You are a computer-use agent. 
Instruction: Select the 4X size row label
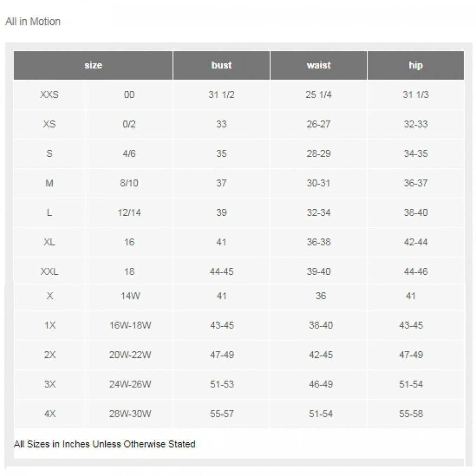coord(50,414)
